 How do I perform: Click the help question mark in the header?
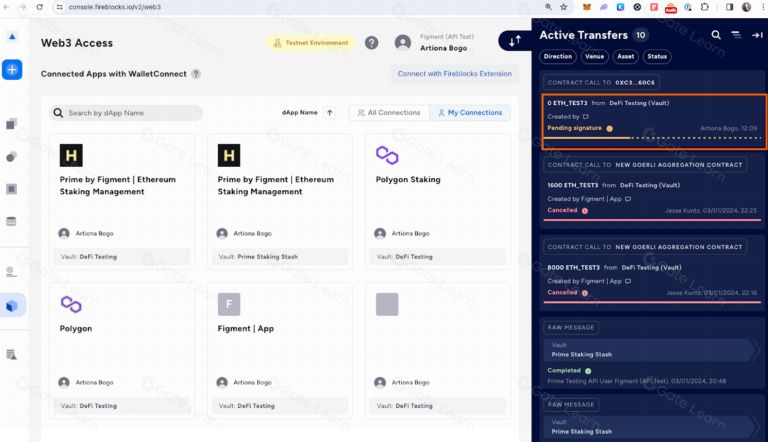(x=371, y=43)
